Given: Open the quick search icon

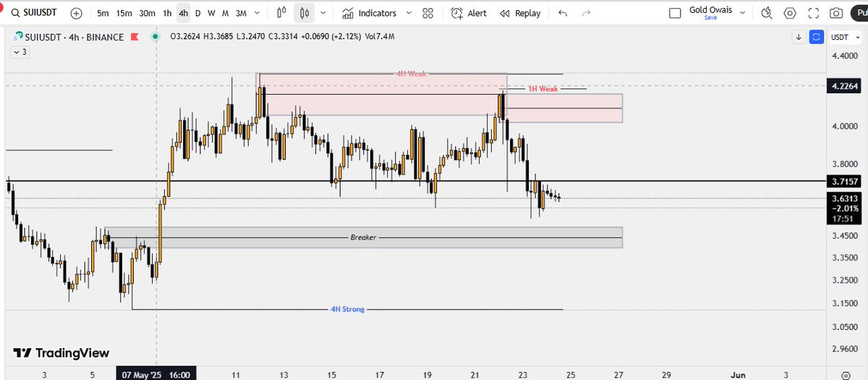Looking at the screenshot, I should 767,13.
